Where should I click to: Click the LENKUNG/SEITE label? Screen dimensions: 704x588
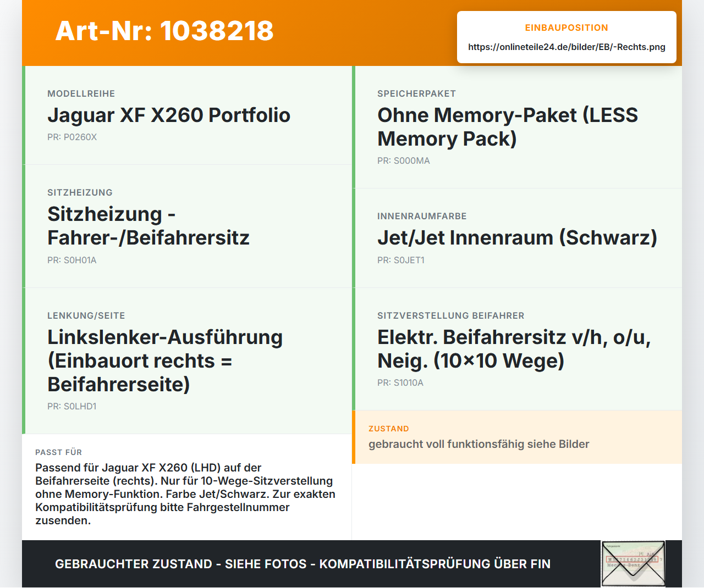tap(86, 315)
